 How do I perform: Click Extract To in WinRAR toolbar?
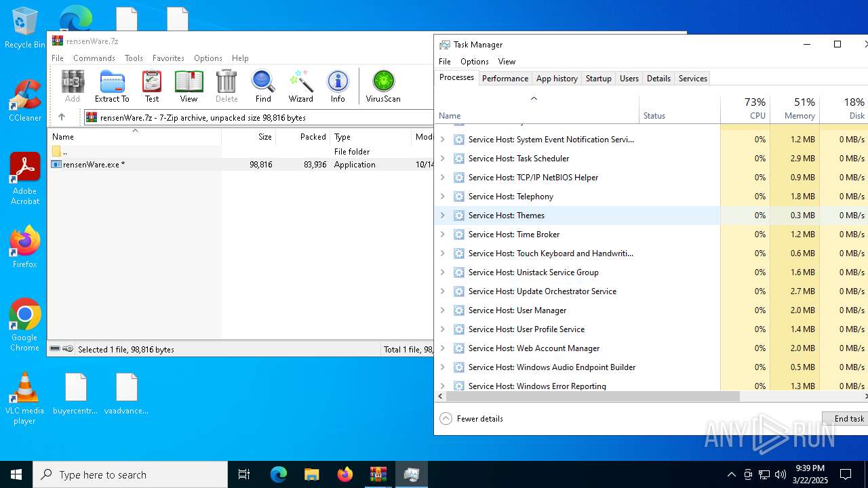point(112,86)
